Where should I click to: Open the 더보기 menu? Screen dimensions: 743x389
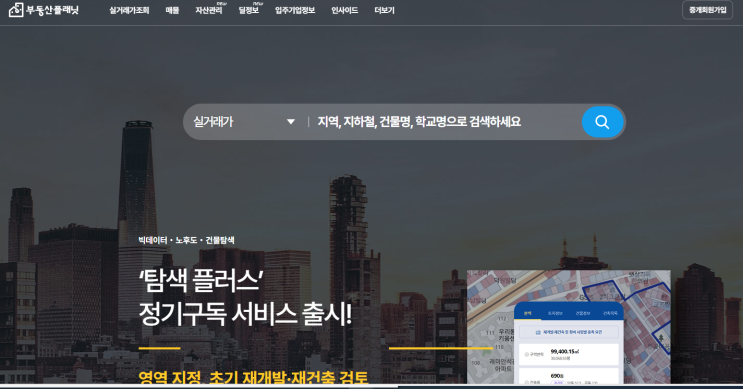384,10
